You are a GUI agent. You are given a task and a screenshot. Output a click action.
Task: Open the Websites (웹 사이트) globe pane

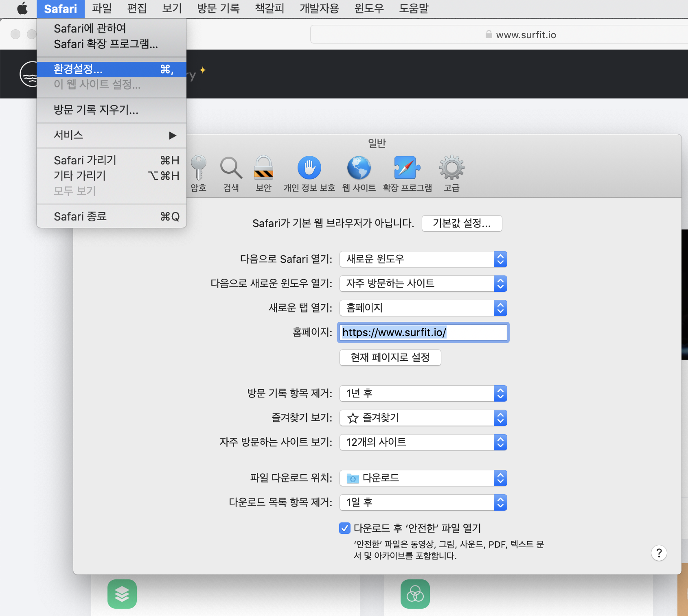359,173
